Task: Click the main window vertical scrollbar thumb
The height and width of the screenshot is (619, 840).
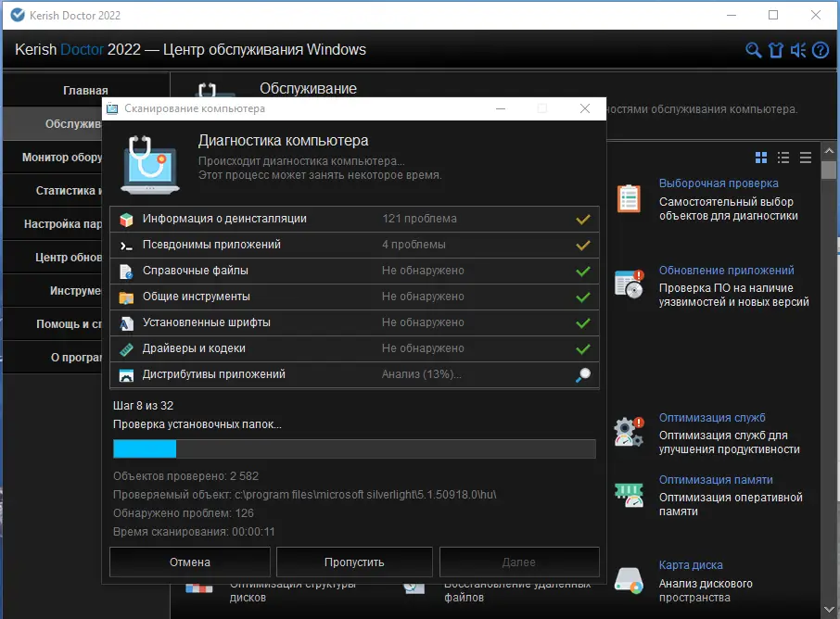Action: pyautogui.click(x=829, y=170)
